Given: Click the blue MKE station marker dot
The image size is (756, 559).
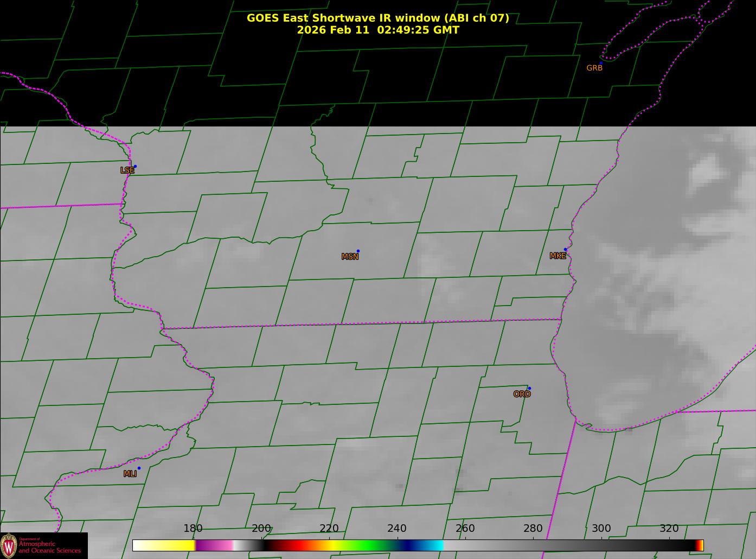Looking at the screenshot, I should click(565, 250).
